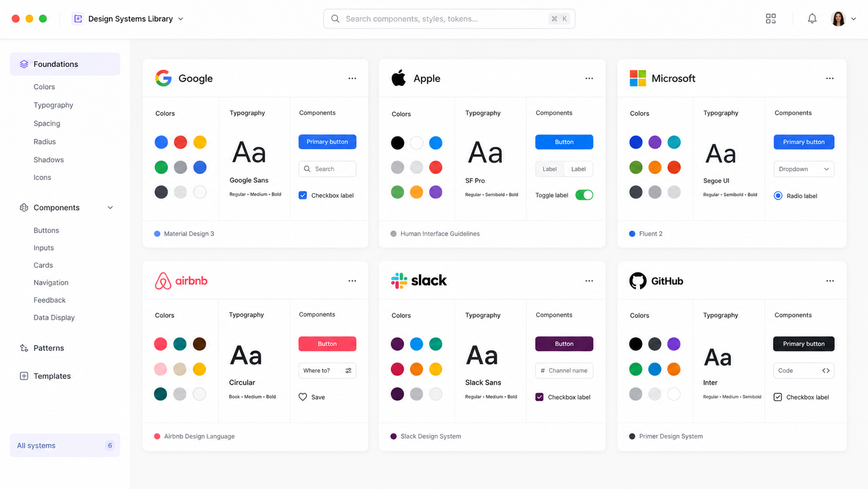Collapse the Components sidebar section

[110, 208]
